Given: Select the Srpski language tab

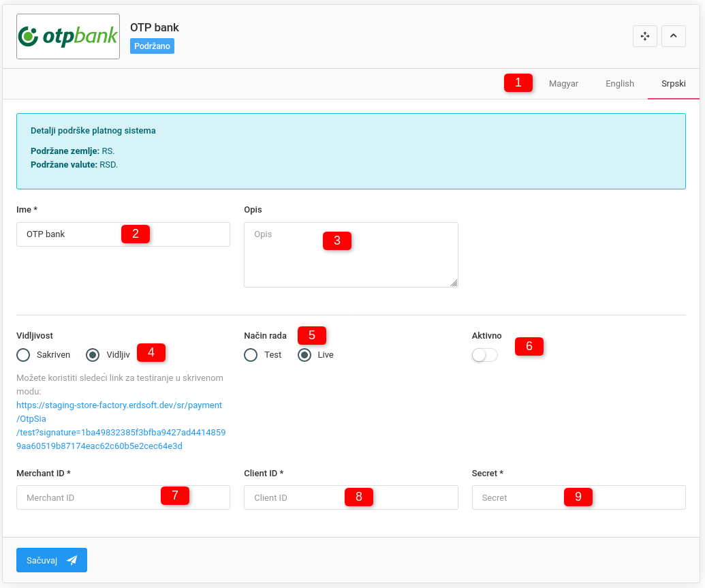Looking at the screenshot, I should [x=673, y=84].
